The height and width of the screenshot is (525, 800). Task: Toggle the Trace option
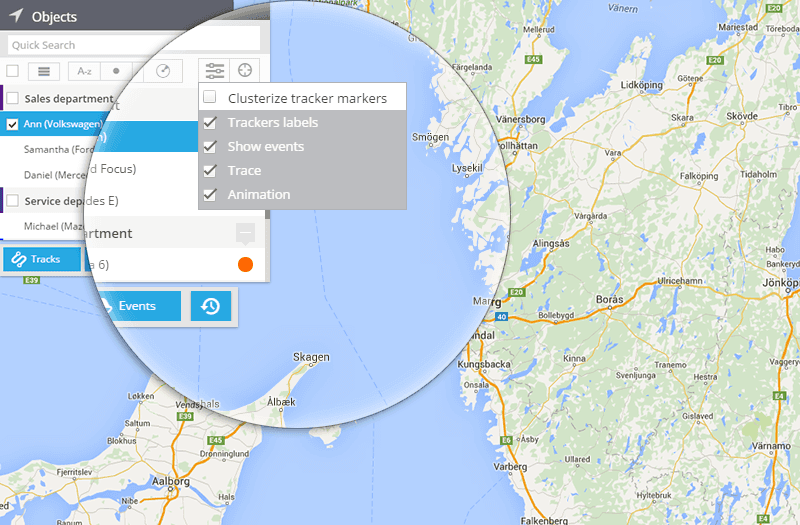[210, 170]
